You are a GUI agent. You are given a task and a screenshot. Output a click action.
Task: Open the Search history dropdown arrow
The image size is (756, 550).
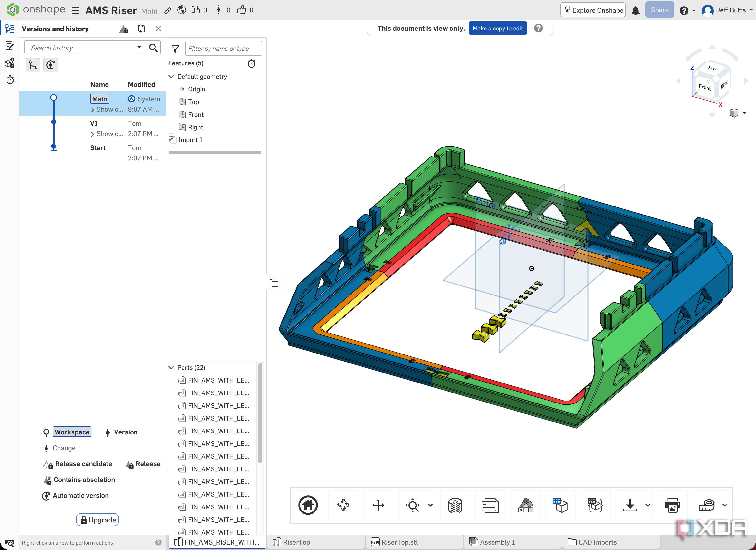pos(139,48)
